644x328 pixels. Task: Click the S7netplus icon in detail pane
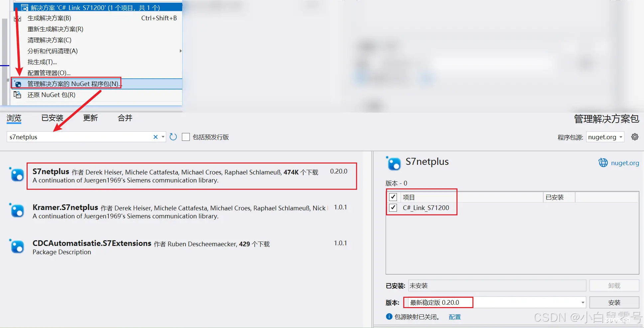(x=394, y=163)
